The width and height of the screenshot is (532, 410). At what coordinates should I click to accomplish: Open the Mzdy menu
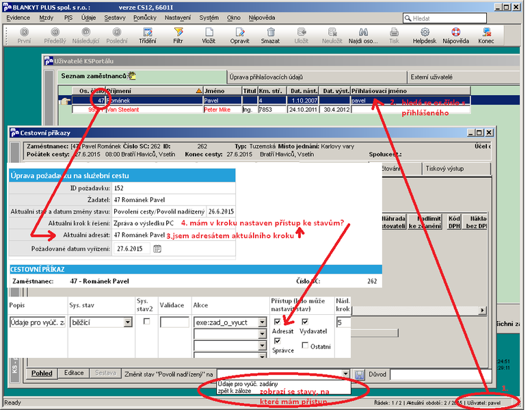[46, 18]
